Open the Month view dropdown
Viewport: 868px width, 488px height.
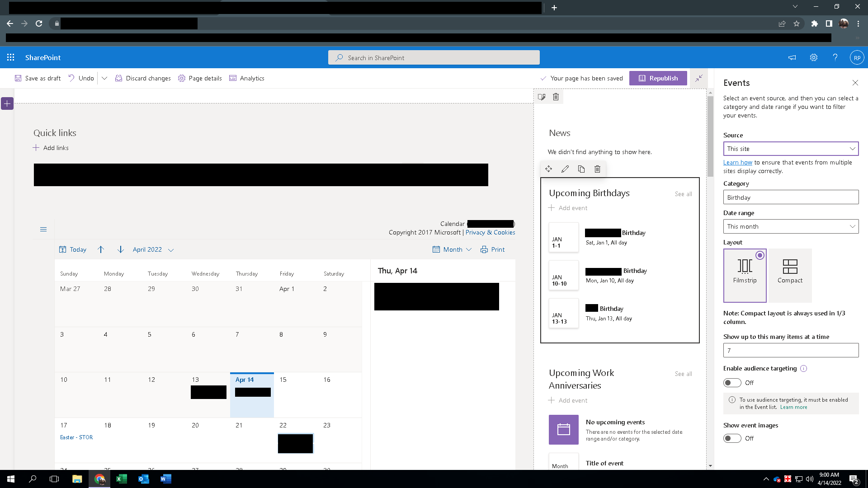click(x=452, y=249)
